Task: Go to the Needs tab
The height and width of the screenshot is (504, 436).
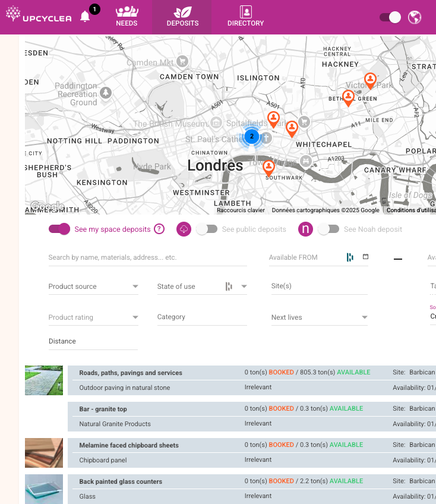Action: pyautogui.click(x=127, y=17)
